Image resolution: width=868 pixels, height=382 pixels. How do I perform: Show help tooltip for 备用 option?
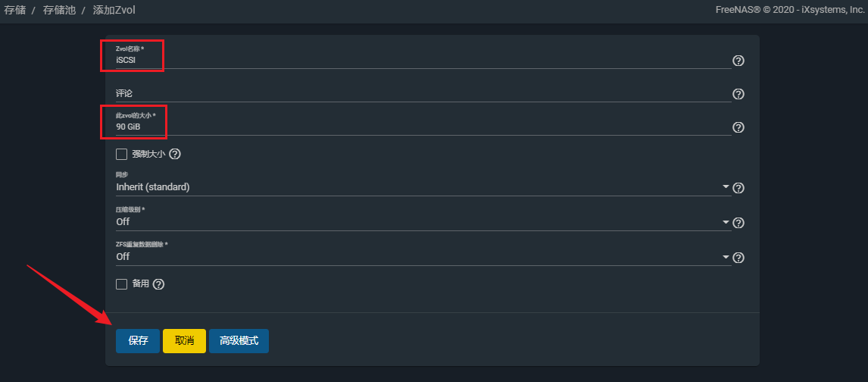click(x=159, y=284)
